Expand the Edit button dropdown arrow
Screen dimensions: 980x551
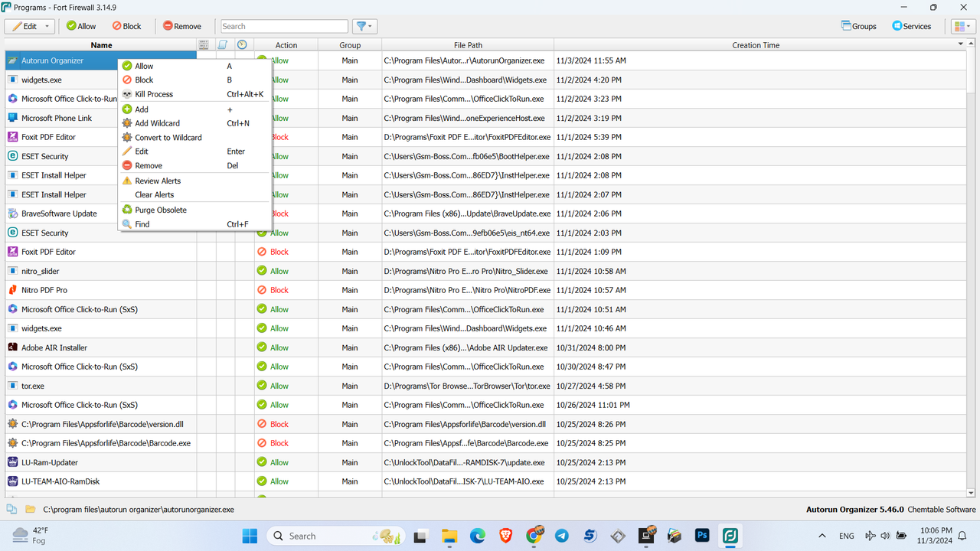point(47,26)
